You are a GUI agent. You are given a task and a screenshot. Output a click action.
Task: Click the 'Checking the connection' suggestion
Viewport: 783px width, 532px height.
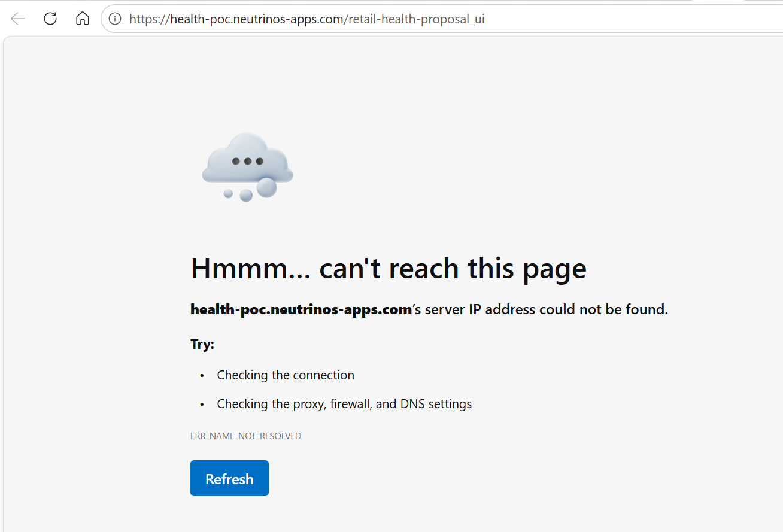coord(286,375)
